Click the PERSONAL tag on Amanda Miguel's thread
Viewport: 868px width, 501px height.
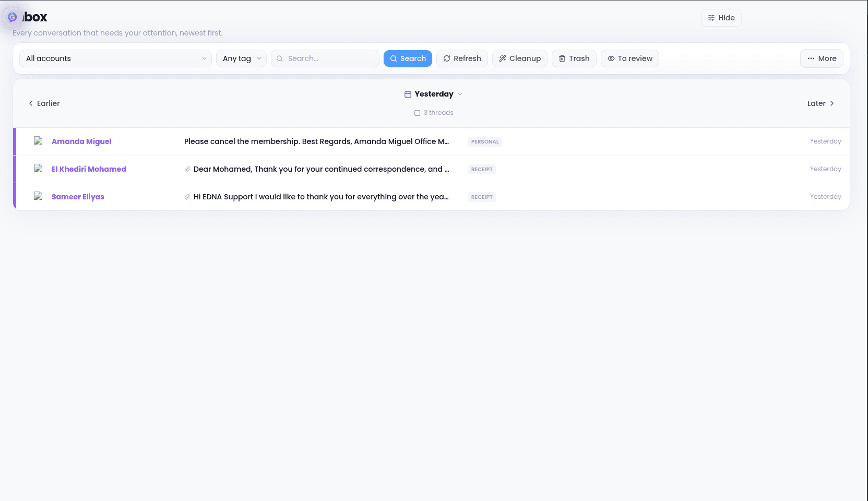click(x=485, y=141)
